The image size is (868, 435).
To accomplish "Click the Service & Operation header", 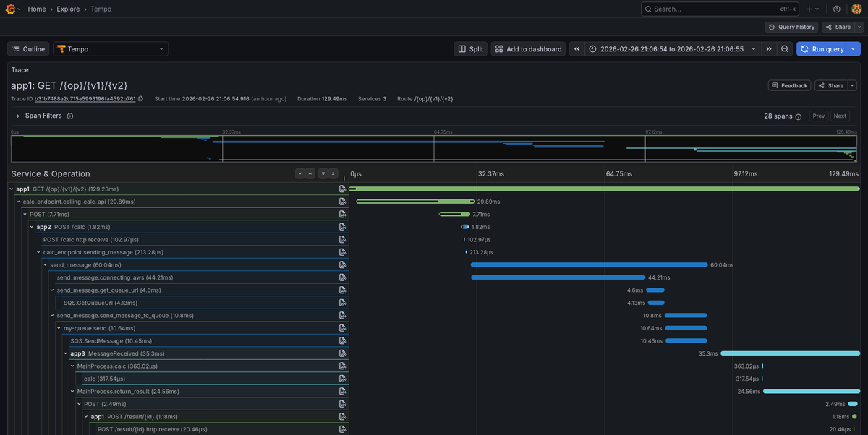I will pyautogui.click(x=51, y=173).
